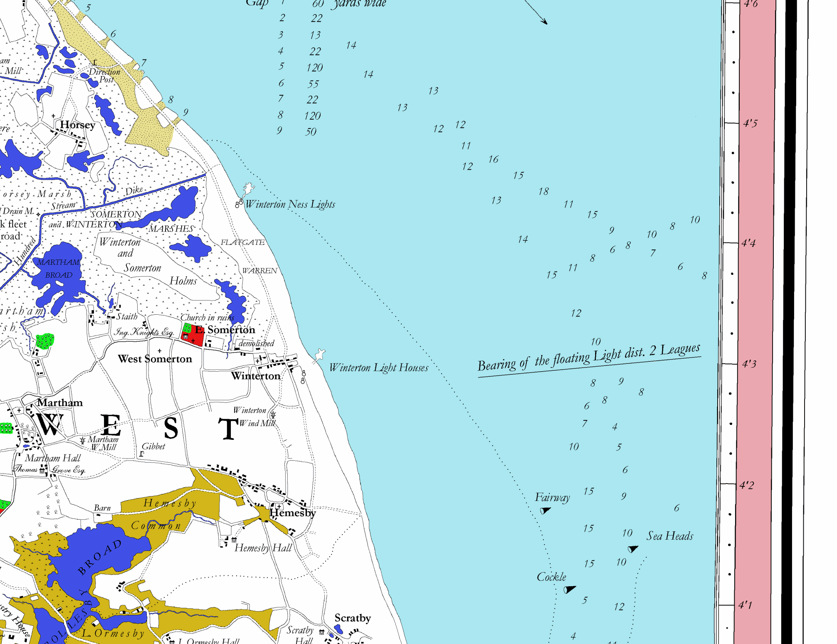Click the Fairway buoy symbol
The height and width of the screenshot is (644, 837).
pyautogui.click(x=545, y=511)
